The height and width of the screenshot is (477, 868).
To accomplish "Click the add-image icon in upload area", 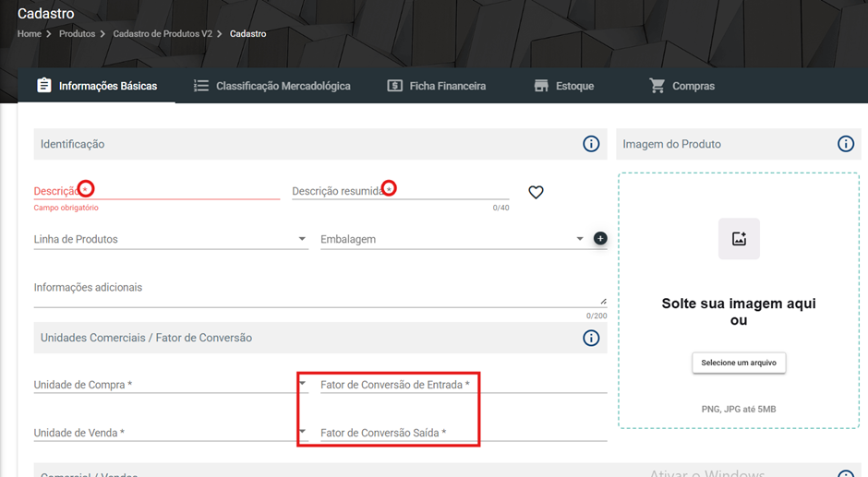I will pos(739,238).
